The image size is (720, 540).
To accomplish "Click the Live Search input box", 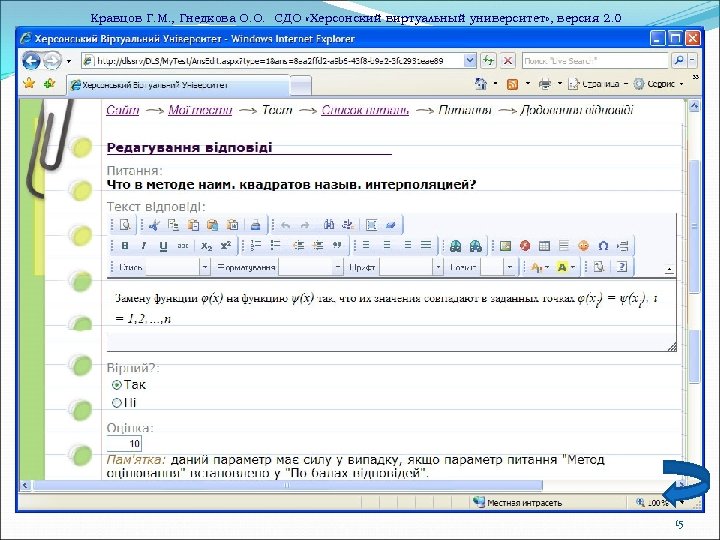I will 595,60.
